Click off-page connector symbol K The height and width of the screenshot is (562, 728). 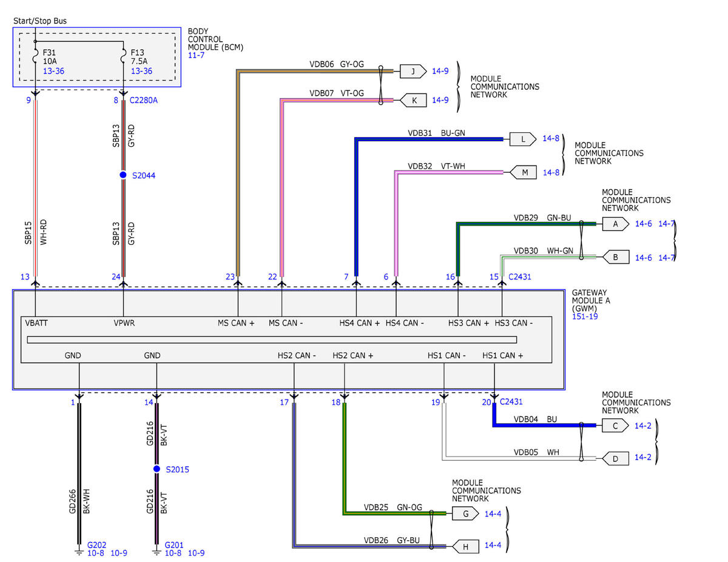414,100
